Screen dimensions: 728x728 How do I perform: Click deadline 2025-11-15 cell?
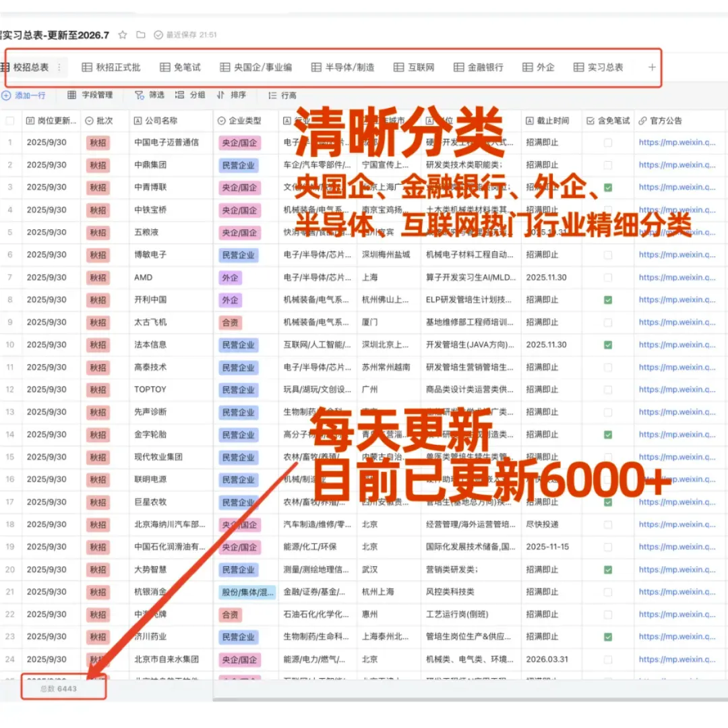click(551, 547)
